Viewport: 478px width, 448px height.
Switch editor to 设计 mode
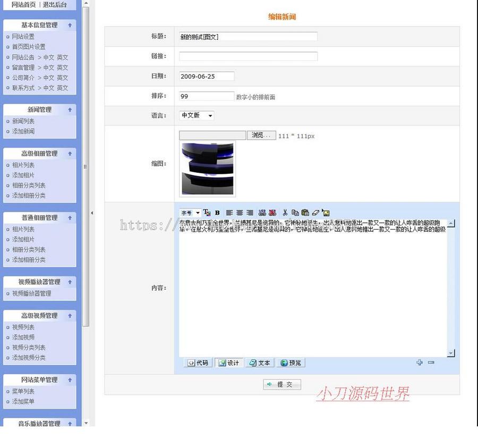(228, 362)
